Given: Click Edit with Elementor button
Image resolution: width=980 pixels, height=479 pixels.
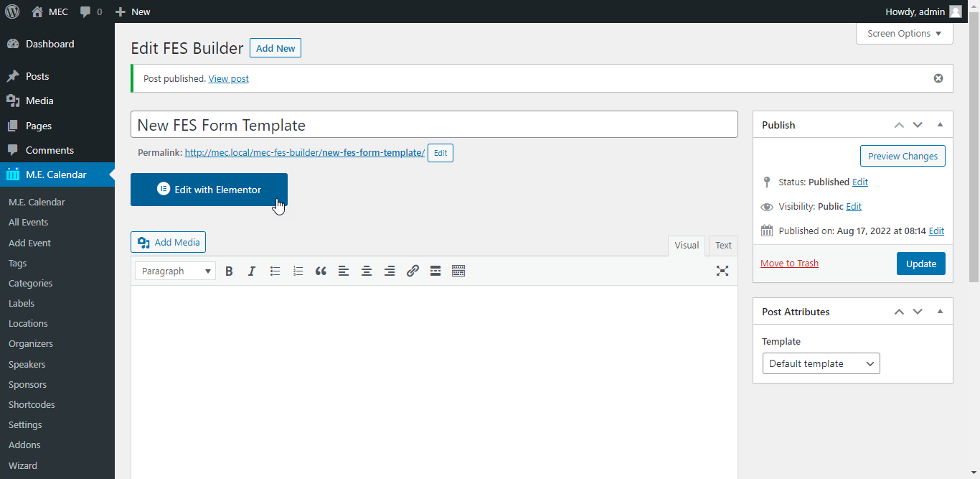Looking at the screenshot, I should click(x=209, y=190).
